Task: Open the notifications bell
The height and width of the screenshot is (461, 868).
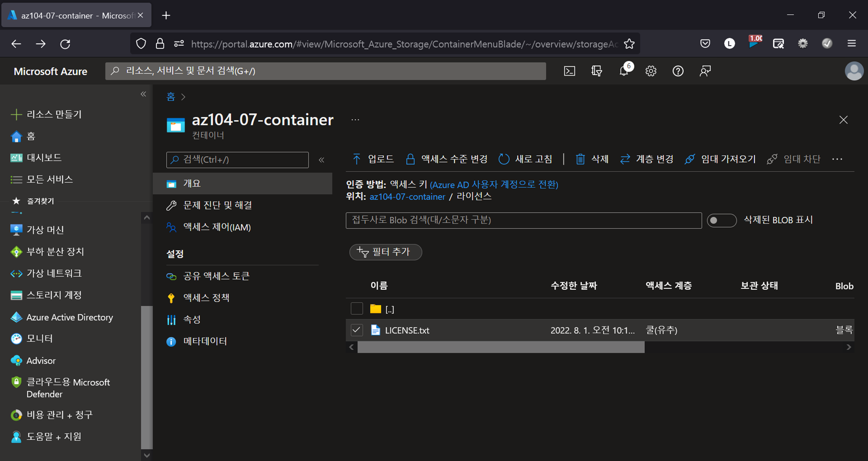Action: [624, 71]
